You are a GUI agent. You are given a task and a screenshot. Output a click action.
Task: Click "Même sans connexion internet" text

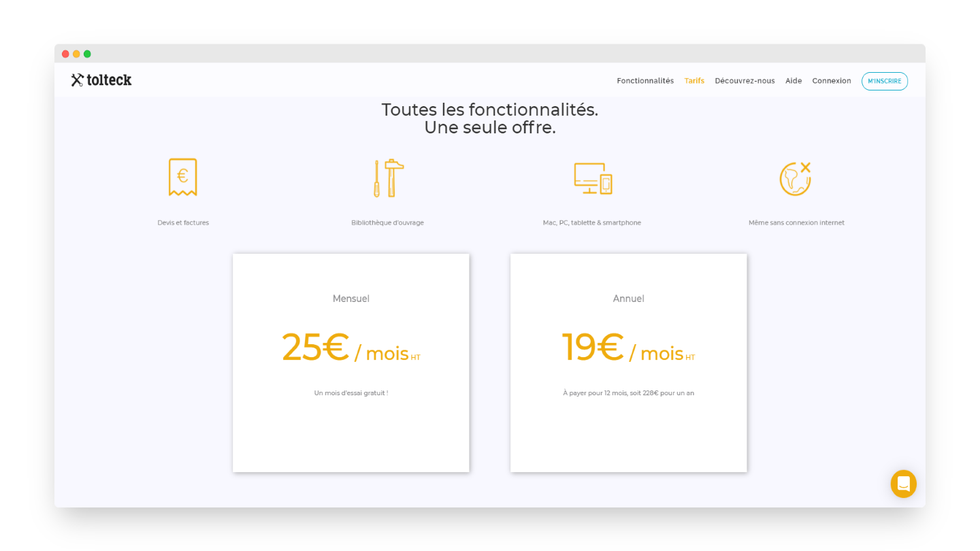click(796, 222)
